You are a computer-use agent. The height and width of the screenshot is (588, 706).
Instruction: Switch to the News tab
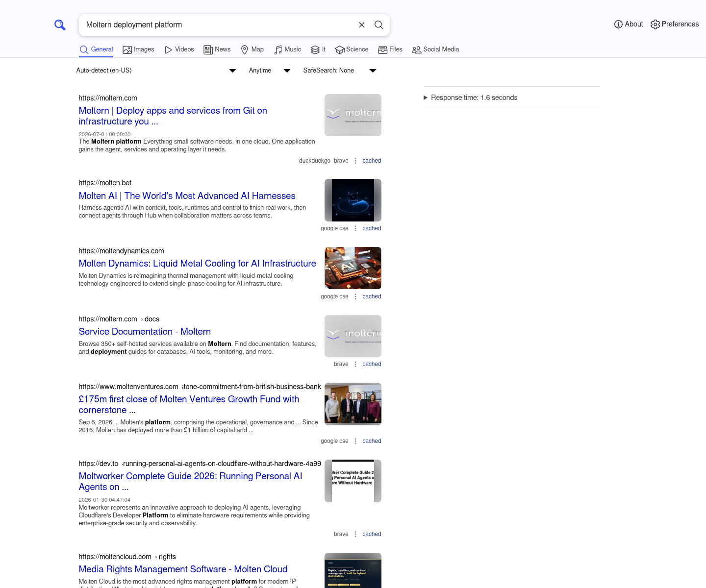[217, 49]
